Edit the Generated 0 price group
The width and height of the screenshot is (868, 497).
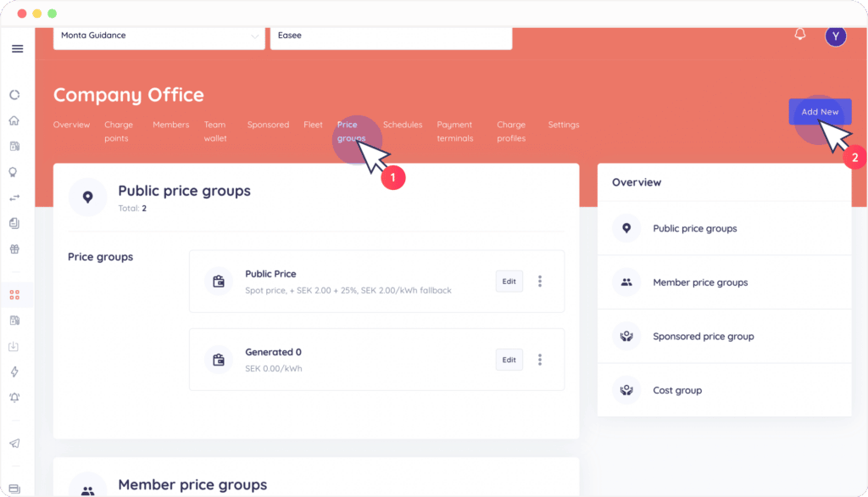pos(509,360)
